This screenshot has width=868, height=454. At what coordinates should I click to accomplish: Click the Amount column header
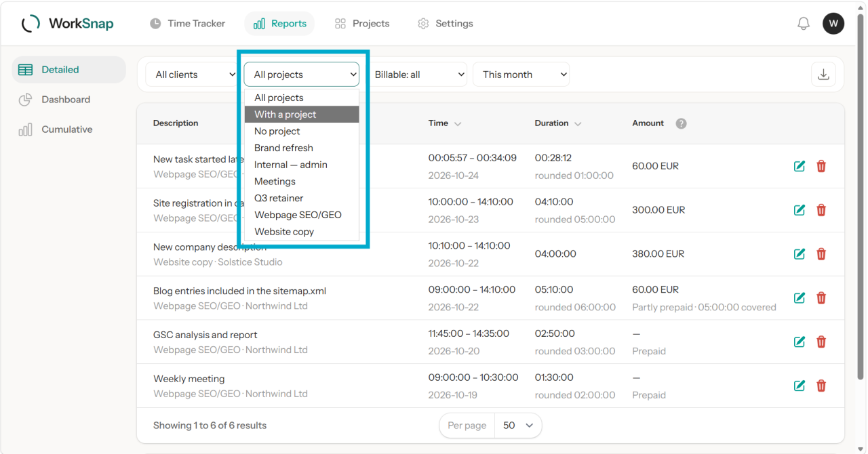[x=648, y=123]
